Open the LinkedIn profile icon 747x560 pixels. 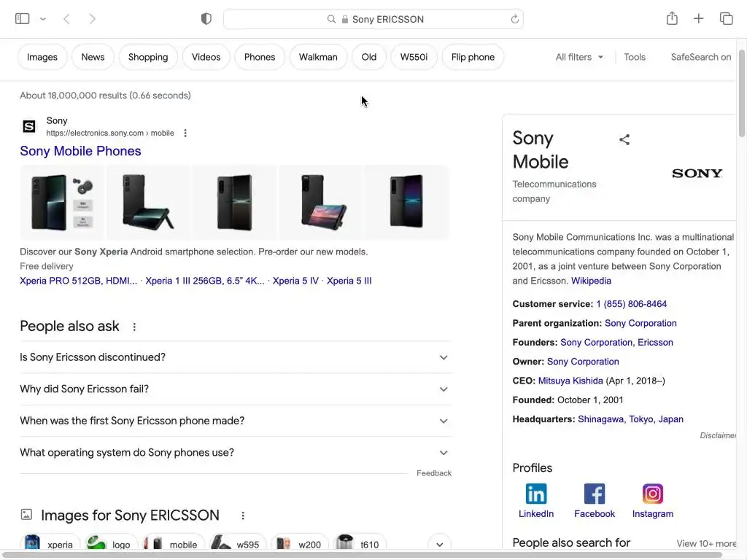click(x=536, y=494)
